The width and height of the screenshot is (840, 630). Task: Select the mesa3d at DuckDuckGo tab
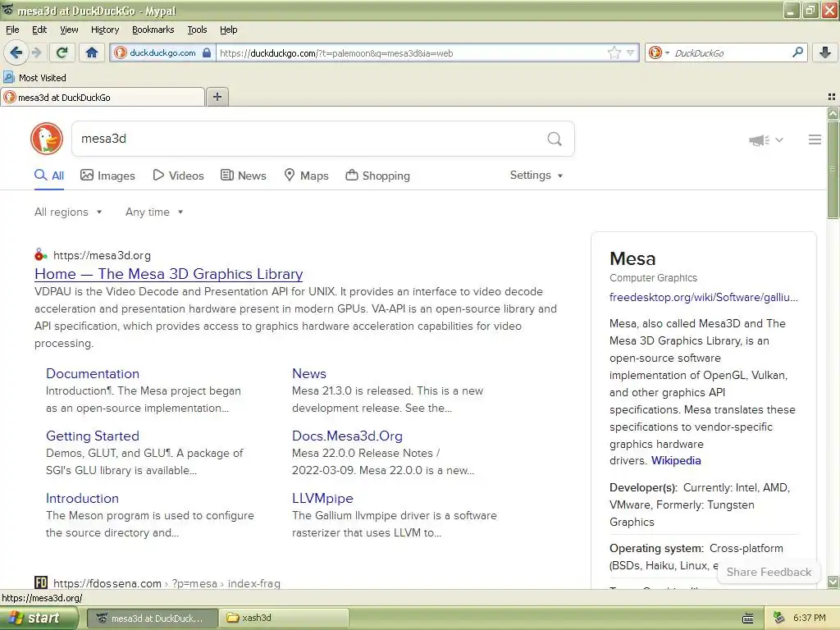103,97
